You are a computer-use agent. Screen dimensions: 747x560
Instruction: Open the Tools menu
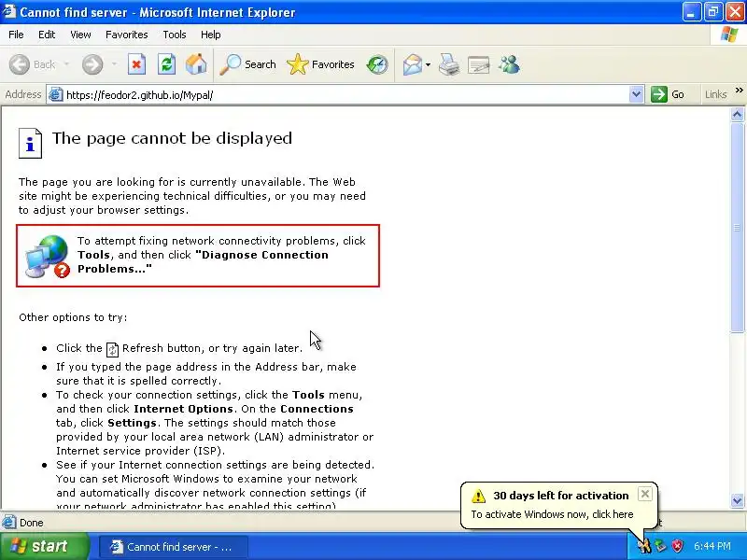point(175,35)
